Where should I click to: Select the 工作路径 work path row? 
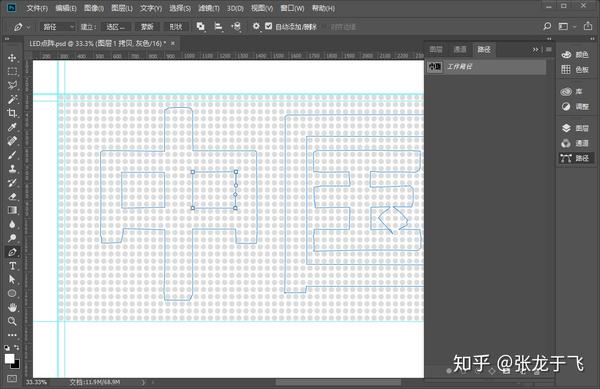[x=486, y=67]
